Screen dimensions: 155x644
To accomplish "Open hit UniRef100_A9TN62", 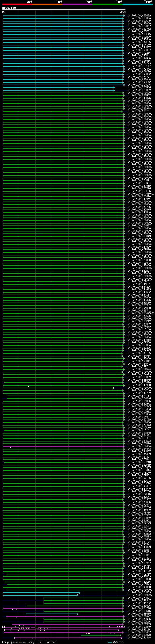I will pyautogui.click(x=139, y=95).
